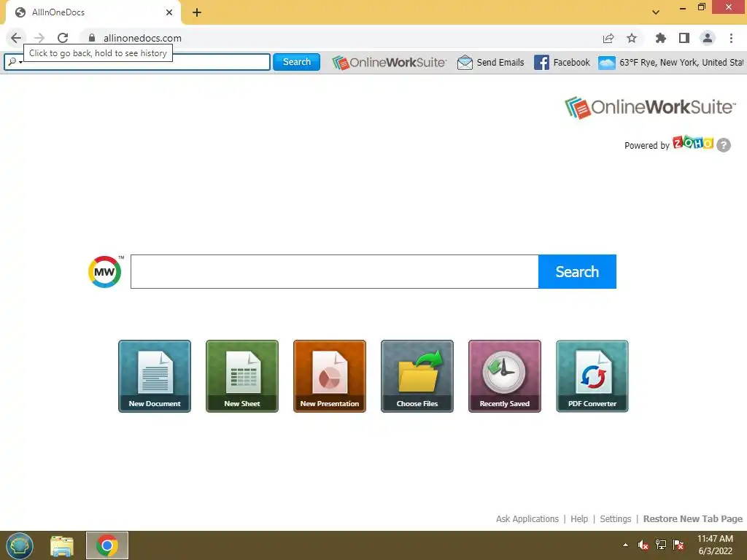Click the Chrome taskbar icon
Image resolution: width=747 pixels, height=560 pixels.
point(107,545)
